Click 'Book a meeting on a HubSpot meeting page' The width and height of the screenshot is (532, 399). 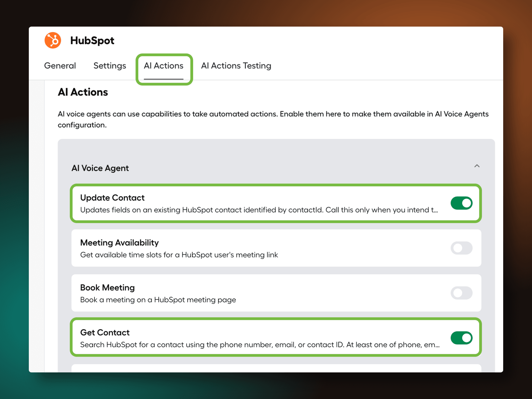(x=158, y=300)
